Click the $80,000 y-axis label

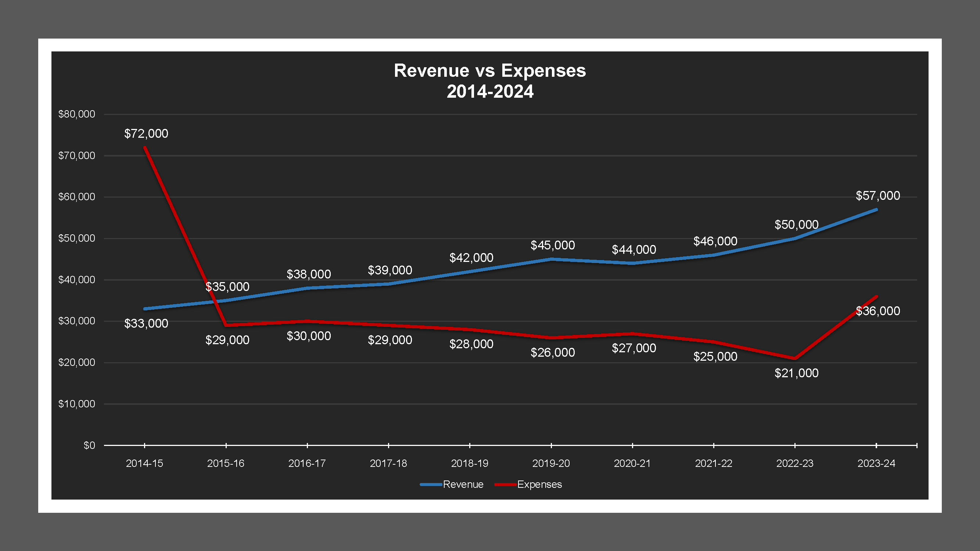tap(76, 114)
